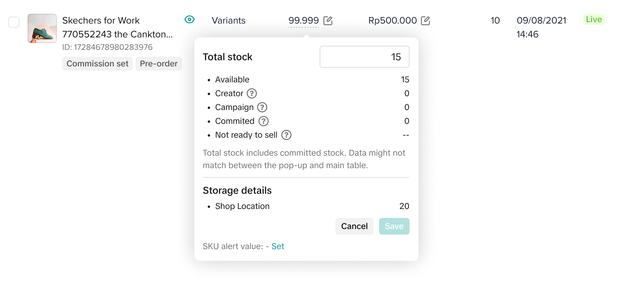Click the Rp500.000 price value
Screen dimensions: 644x283
tap(393, 21)
